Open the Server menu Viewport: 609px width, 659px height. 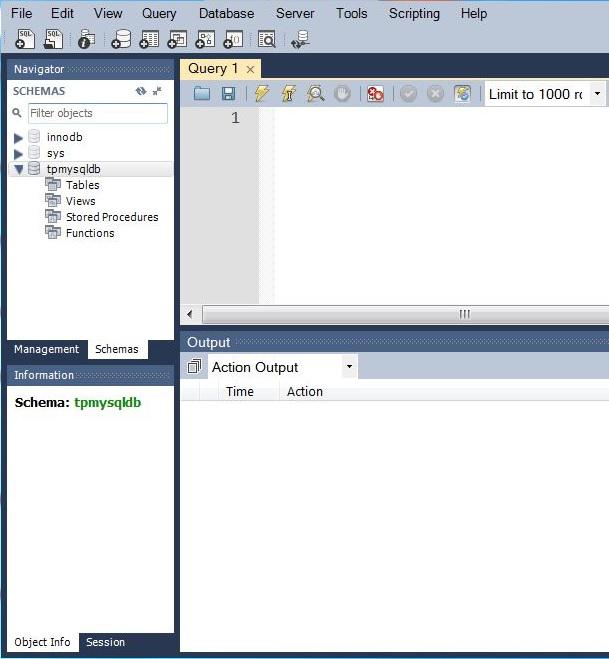pyautogui.click(x=295, y=13)
